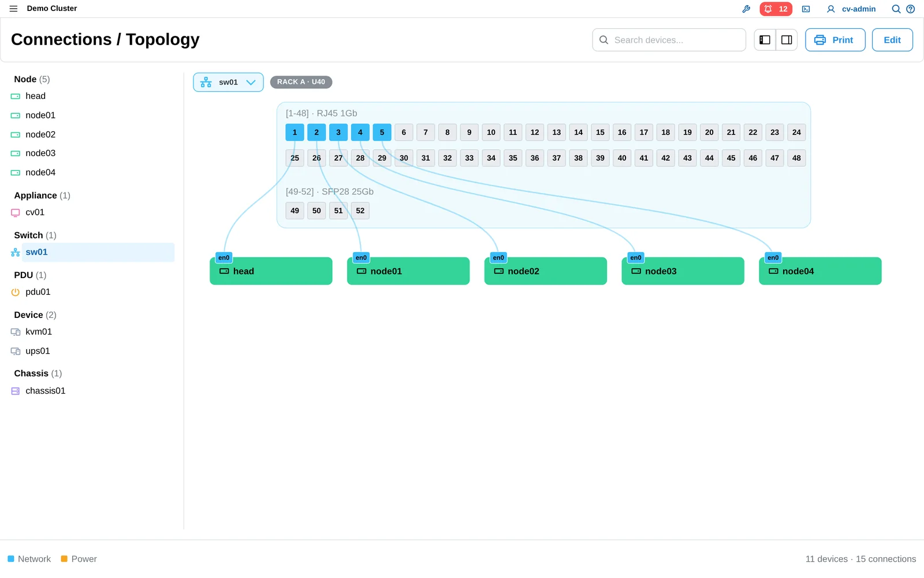Click en0 interface tag on node01
The width and height of the screenshot is (924, 578).
point(361,258)
